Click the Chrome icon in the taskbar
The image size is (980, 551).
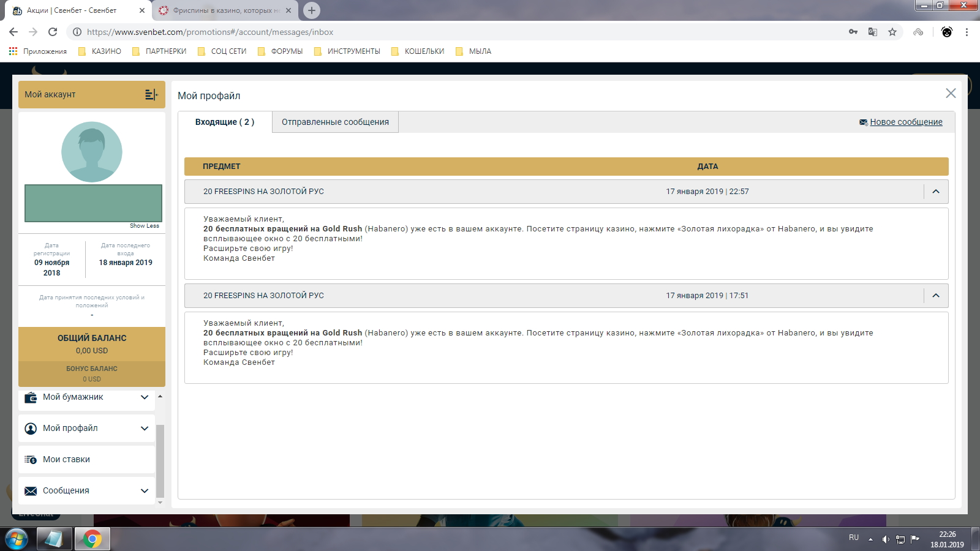92,539
